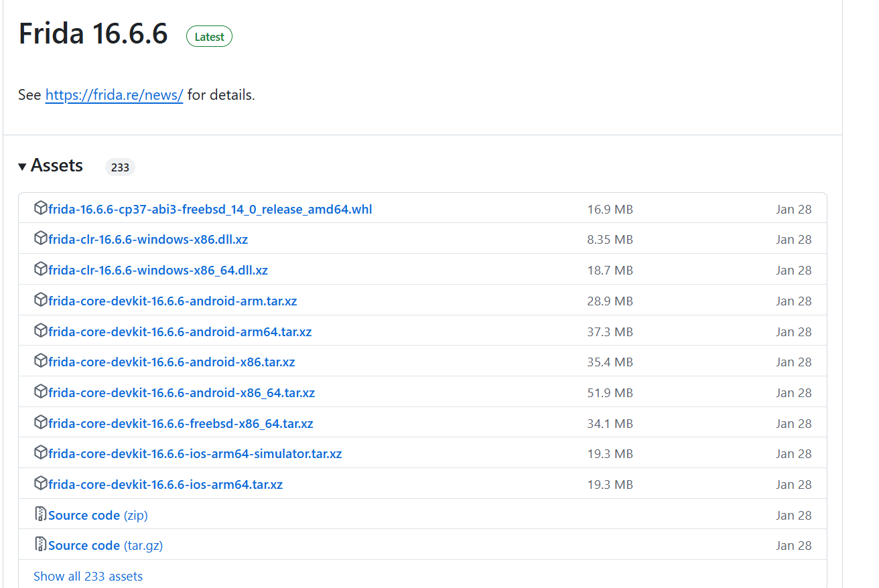This screenshot has width=879, height=588.
Task: Download frida-clr-16.6.6-windows-x86_64.dll.xz
Action: click(158, 271)
